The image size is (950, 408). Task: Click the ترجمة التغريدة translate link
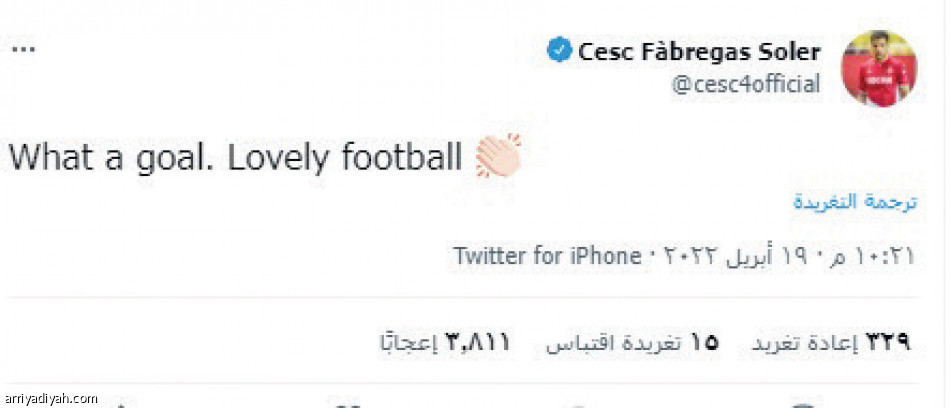855,201
